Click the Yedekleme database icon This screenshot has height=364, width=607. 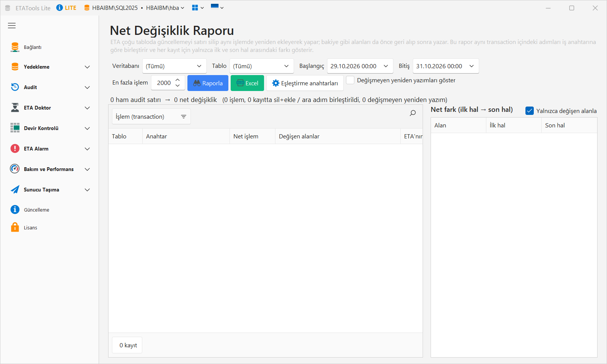[x=15, y=67]
